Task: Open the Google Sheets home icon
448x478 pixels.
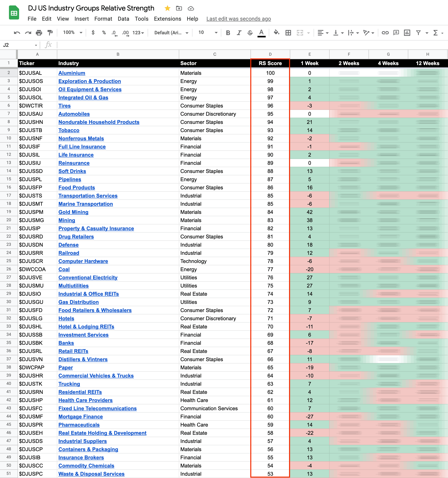Action: (14, 13)
